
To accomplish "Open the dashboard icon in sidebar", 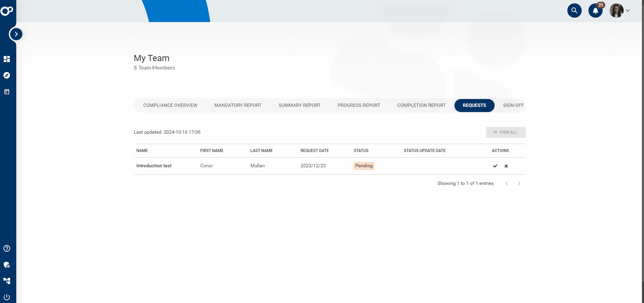I will [7, 59].
